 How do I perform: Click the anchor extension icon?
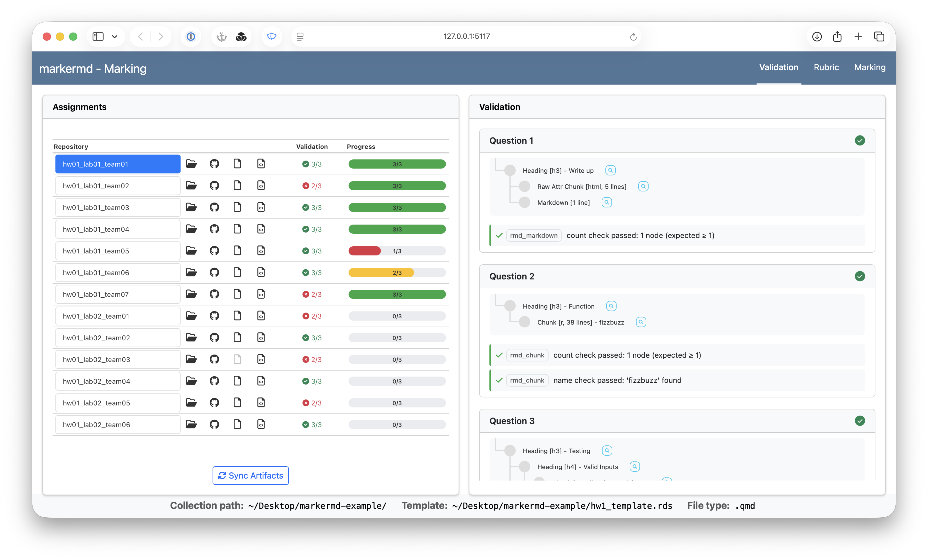pos(222,37)
